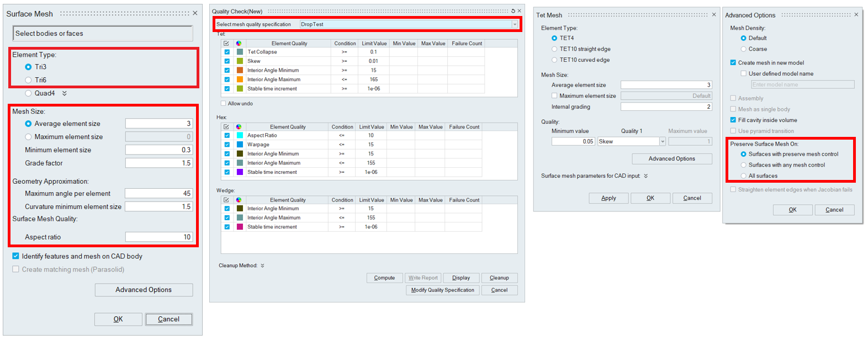
Task: Click the color wheel icon in Tet table header
Action: 239,43
